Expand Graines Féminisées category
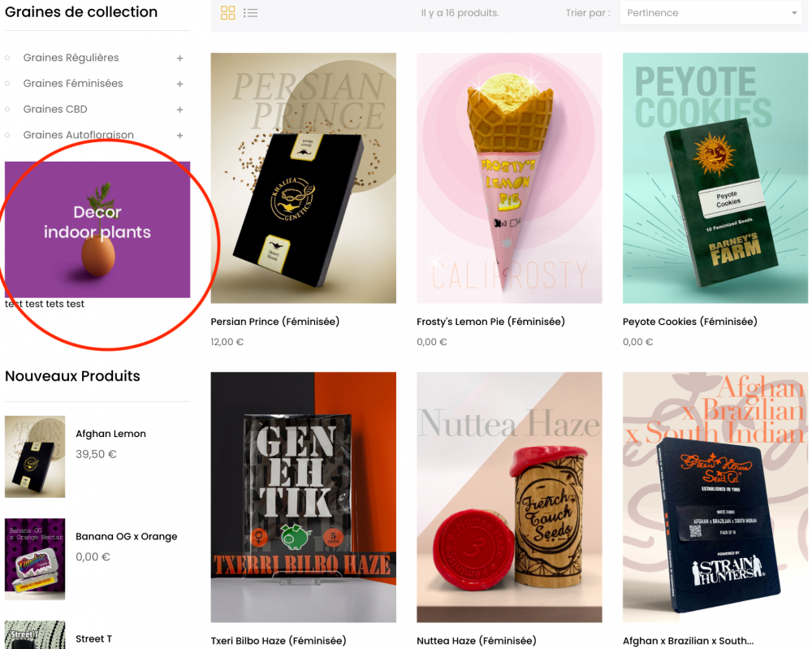 click(x=180, y=84)
